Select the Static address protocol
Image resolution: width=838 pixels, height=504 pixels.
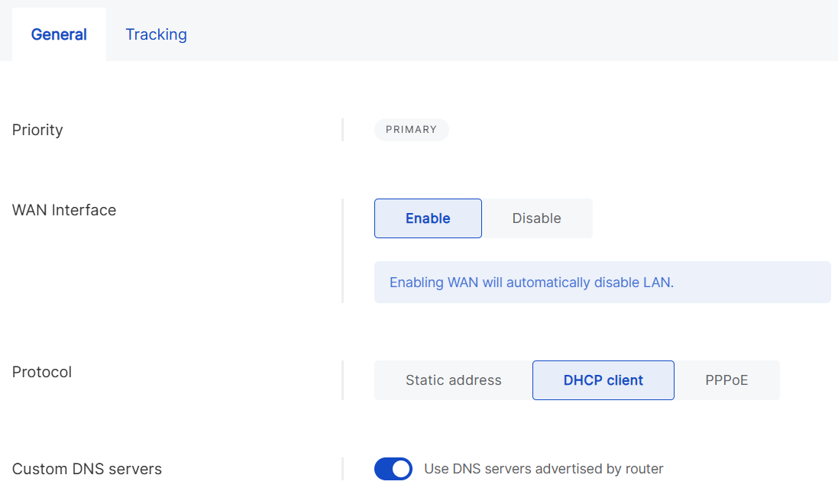pos(452,380)
